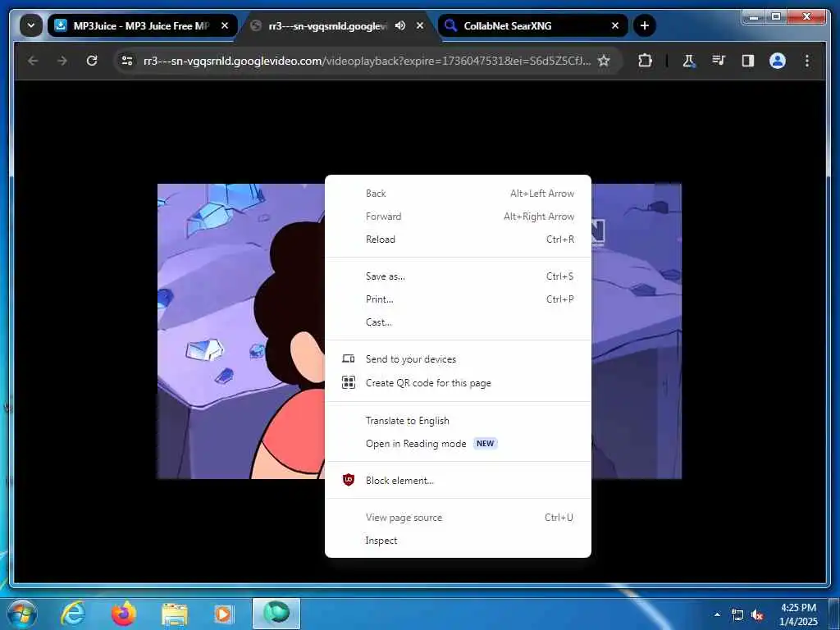Select Print... menu entry
Screen dimensions: 840x630
[x=458, y=299]
